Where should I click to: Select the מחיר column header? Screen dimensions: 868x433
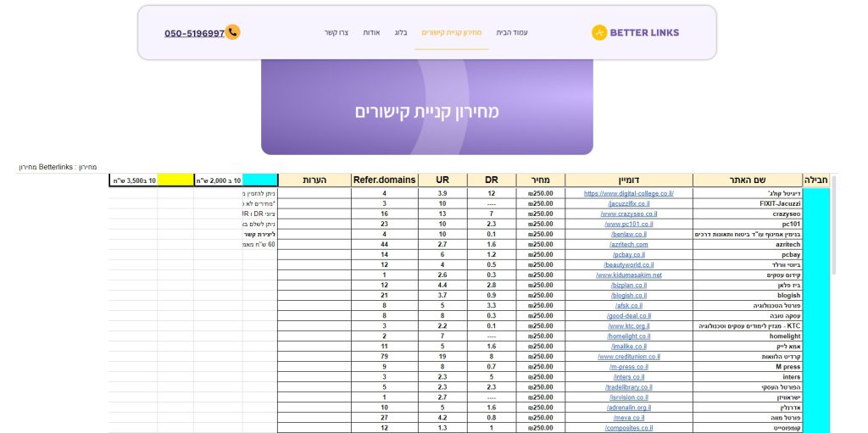pyautogui.click(x=540, y=180)
